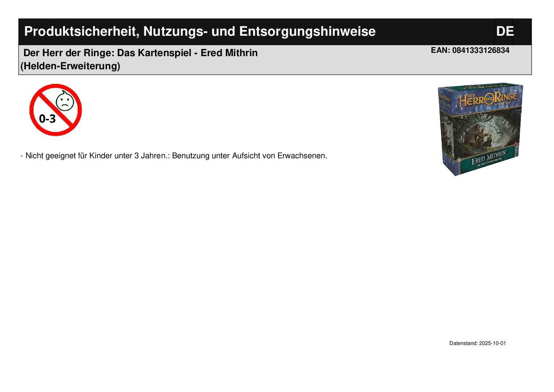
Task: Click the Ered Mithrin product box image
Action: tap(480, 129)
